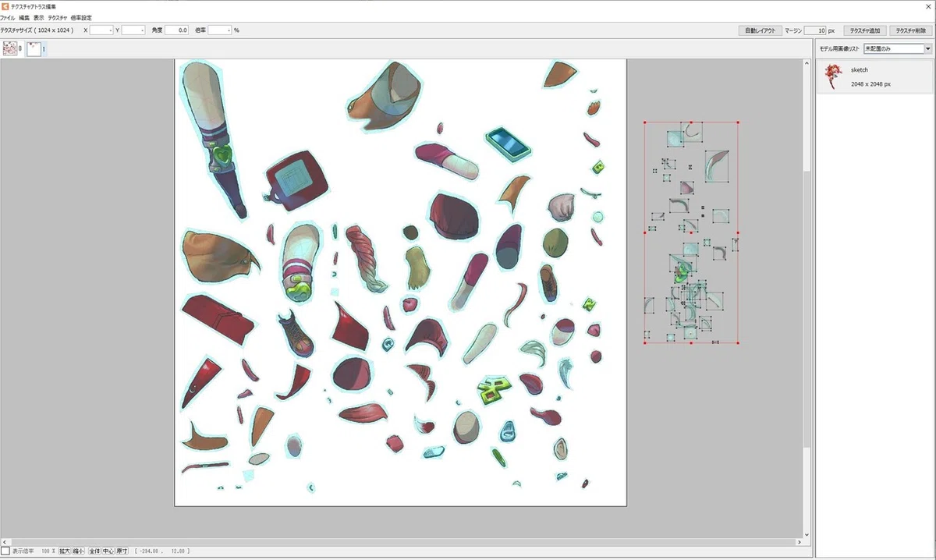Toggle the checkbox beside 表示倍率
Viewport: 936px width, 560px height.
click(x=5, y=551)
